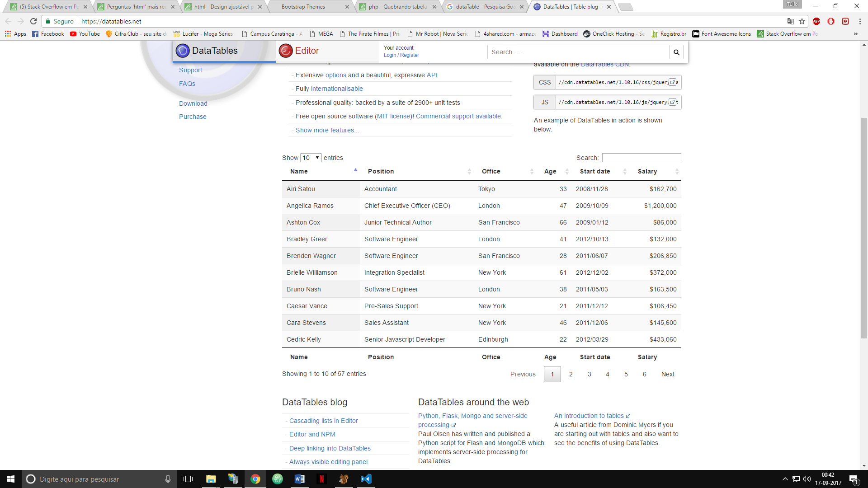Click the volume icon in system tray
868x488 pixels.
click(x=807, y=479)
